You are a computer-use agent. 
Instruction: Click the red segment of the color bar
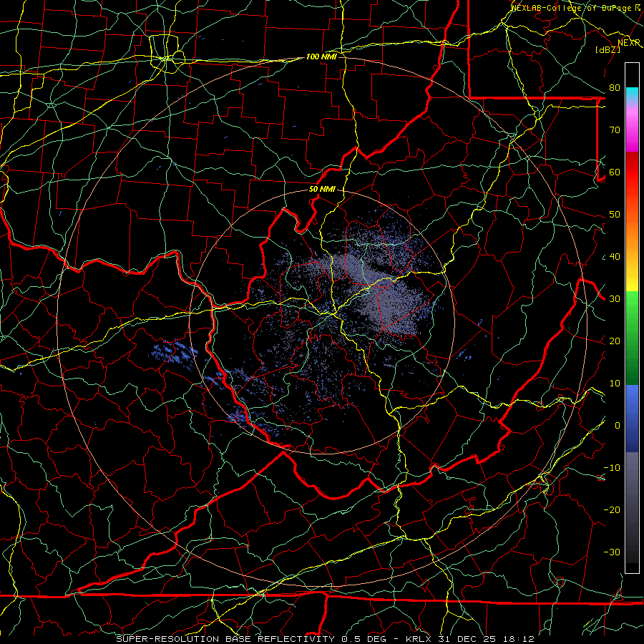632,172
